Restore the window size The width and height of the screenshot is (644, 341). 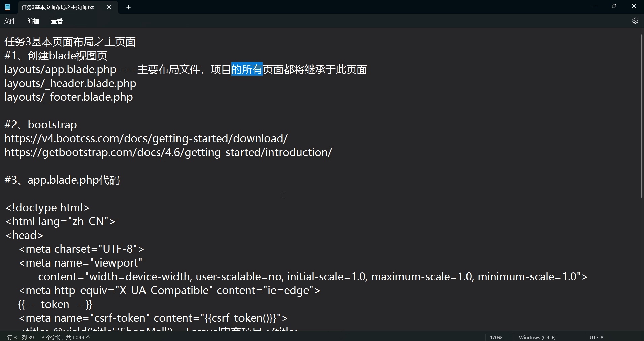click(x=614, y=6)
